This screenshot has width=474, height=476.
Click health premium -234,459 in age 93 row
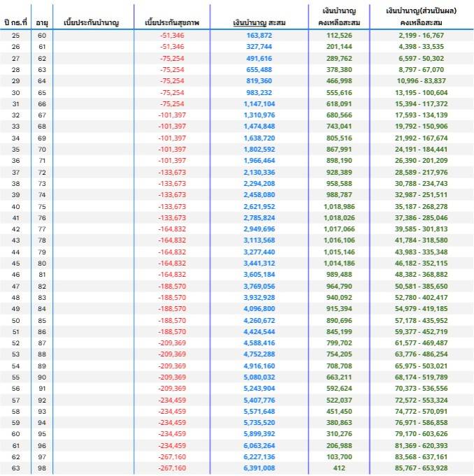coord(172,412)
